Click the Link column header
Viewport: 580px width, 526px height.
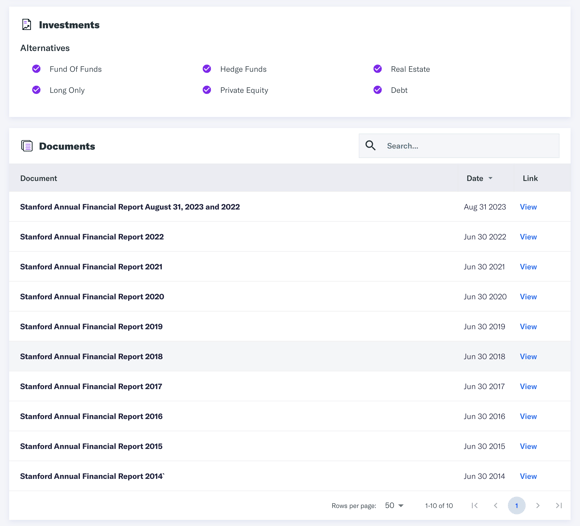530,178
